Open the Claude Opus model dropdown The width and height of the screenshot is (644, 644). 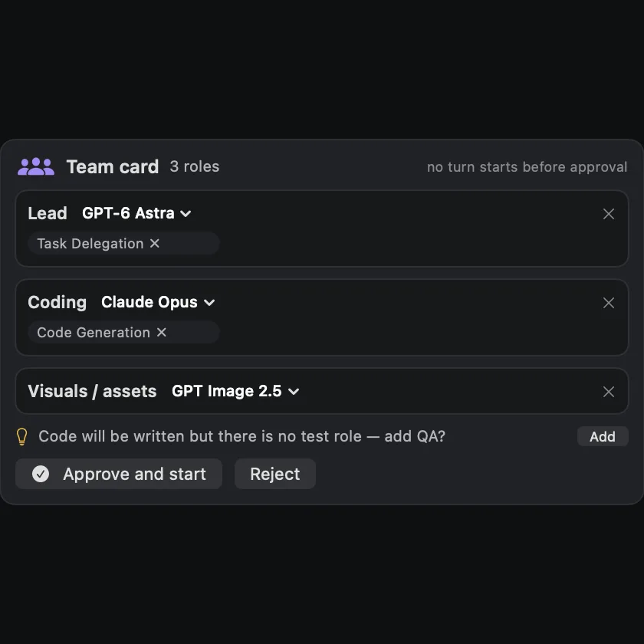158,302
